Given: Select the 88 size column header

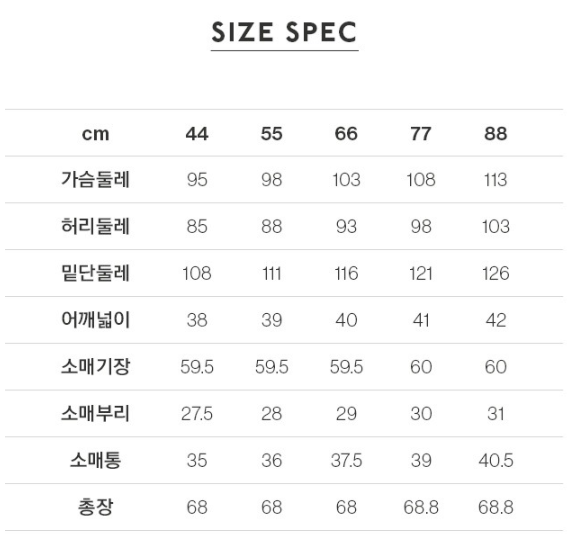Looking at the screenshot, I should 496,134.
